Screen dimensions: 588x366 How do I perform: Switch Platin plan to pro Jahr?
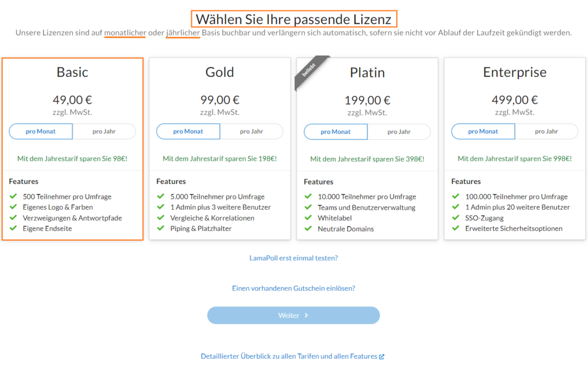pos(399,132)
